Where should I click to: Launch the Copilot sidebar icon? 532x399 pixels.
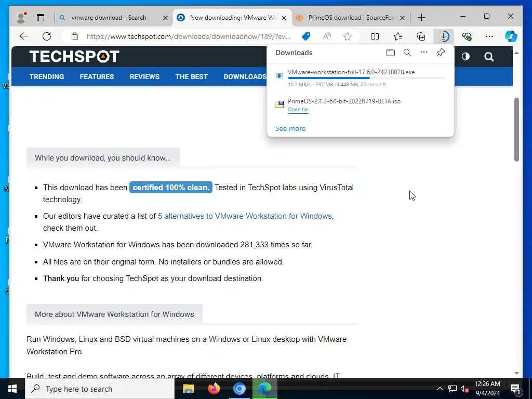[x=511, y=36]
